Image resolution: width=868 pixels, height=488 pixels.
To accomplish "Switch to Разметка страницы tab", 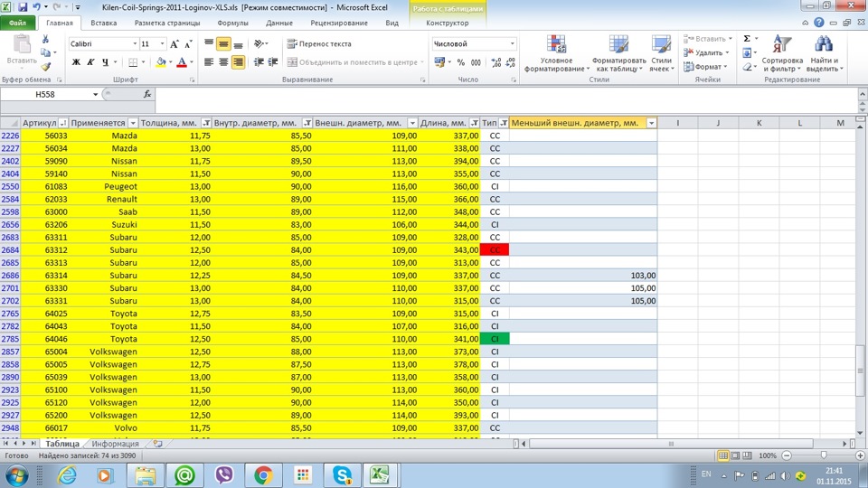I will click(167, 23).
